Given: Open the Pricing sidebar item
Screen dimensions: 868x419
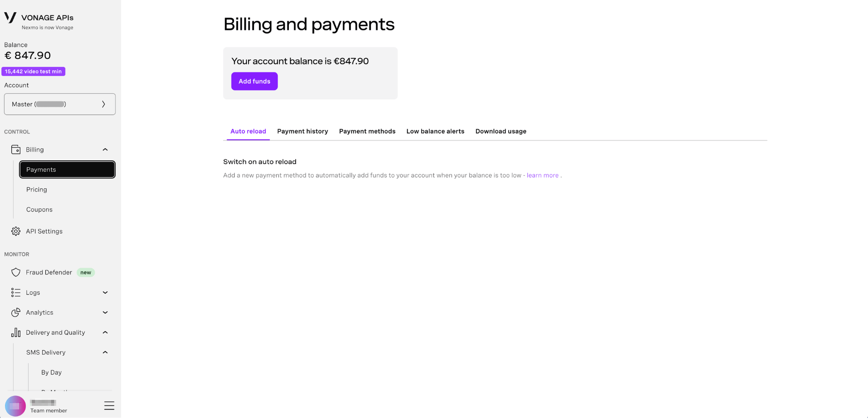Looking at the screenshot, I should [37, 189].
